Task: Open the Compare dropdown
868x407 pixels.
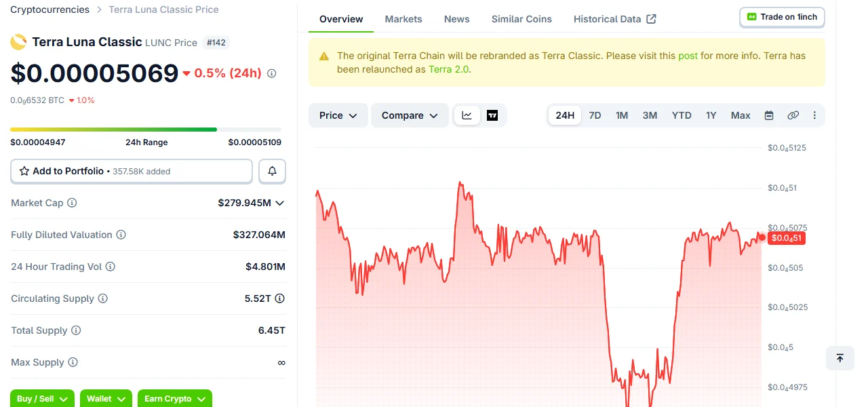Action: pyautogui.click(x=410, y=115)
